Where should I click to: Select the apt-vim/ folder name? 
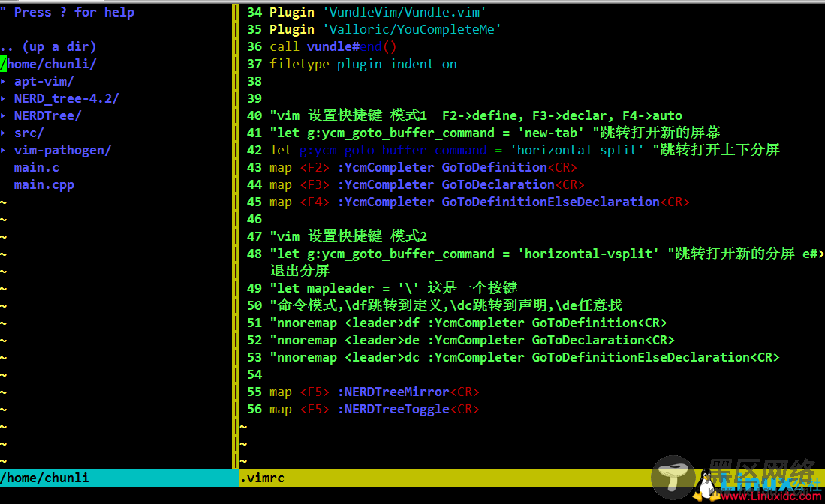[44, 82]
